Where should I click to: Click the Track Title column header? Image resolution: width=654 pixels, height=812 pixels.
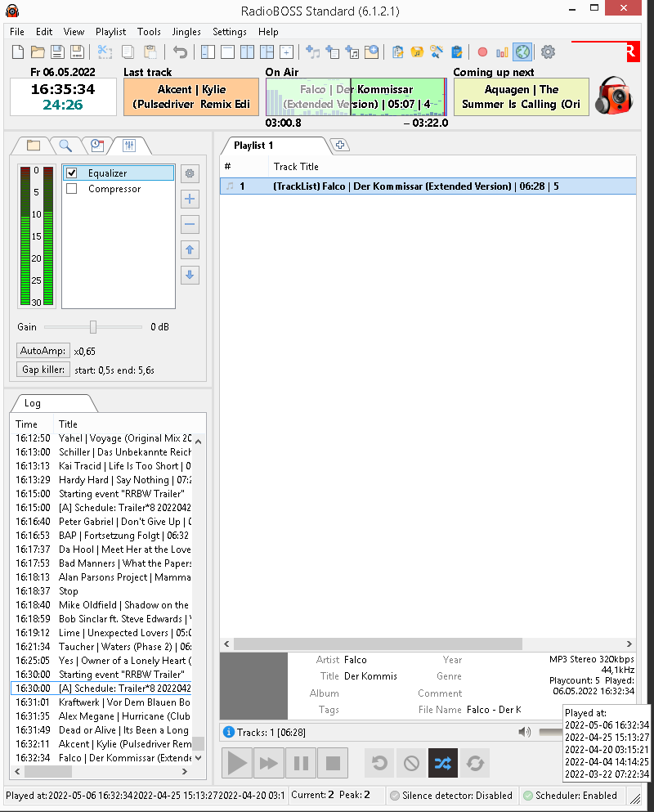pyautogui.click(x=296, y=167)
